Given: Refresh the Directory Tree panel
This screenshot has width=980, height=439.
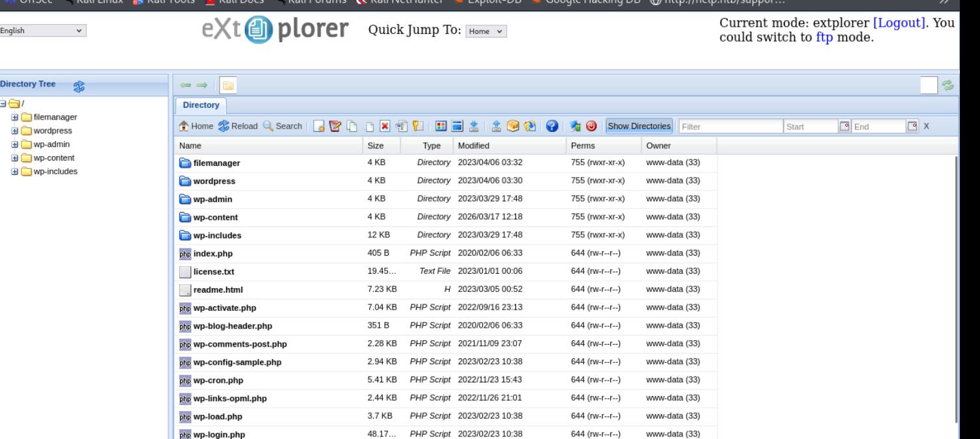Looking at the screenshot, I should pos(79,85).
